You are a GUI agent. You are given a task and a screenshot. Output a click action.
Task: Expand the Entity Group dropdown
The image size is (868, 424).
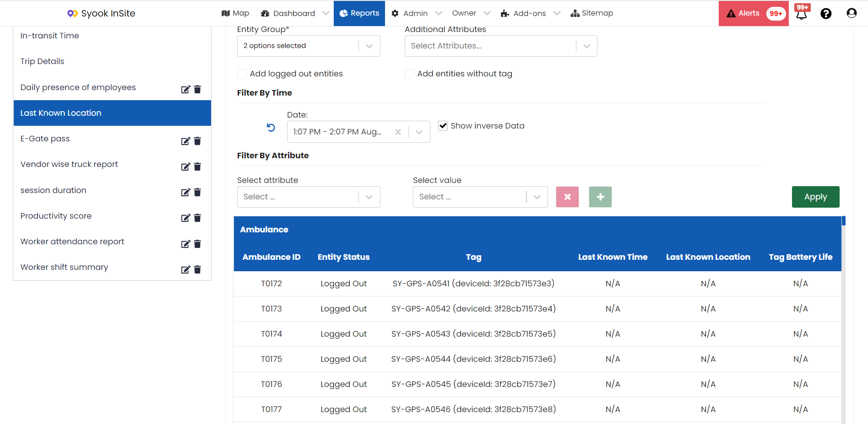click(309, 46)
